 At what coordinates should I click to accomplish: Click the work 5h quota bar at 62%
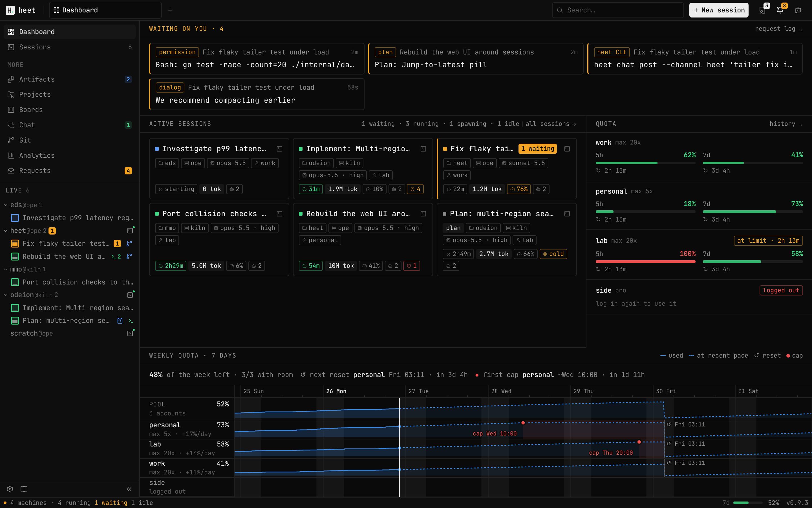pos(645,163)
